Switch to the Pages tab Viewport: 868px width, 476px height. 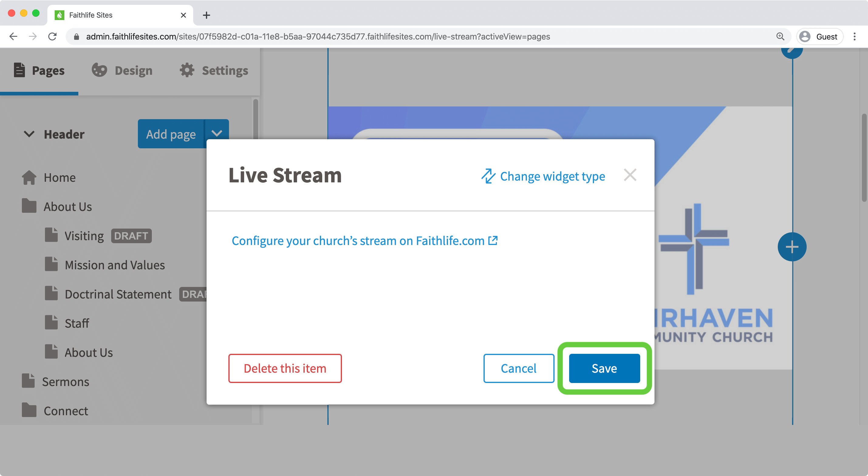39,71
